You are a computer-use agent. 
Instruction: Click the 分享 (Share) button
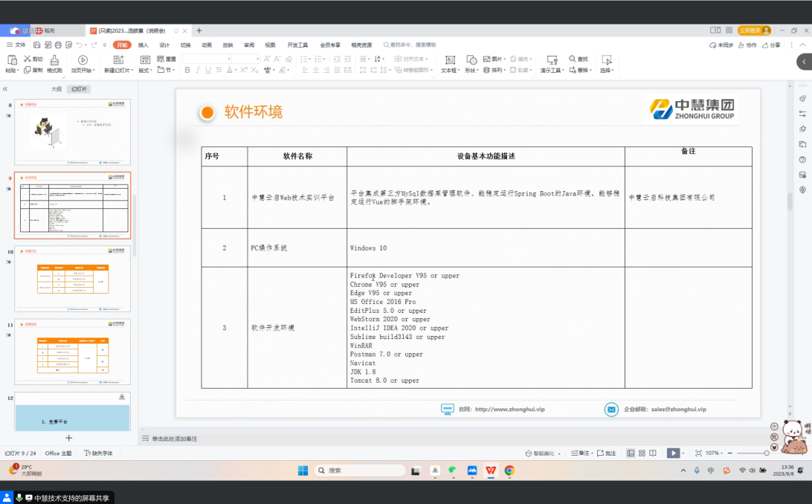point(771,45)
